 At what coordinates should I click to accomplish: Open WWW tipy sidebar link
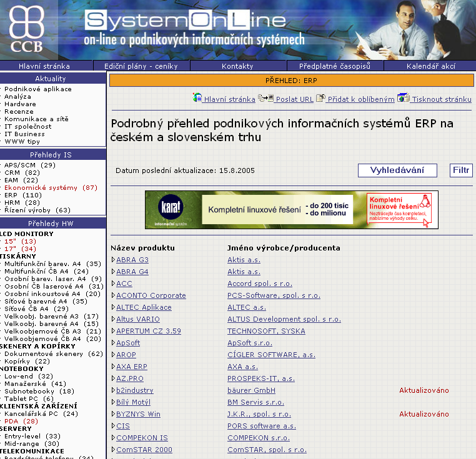tap(22, 142)
